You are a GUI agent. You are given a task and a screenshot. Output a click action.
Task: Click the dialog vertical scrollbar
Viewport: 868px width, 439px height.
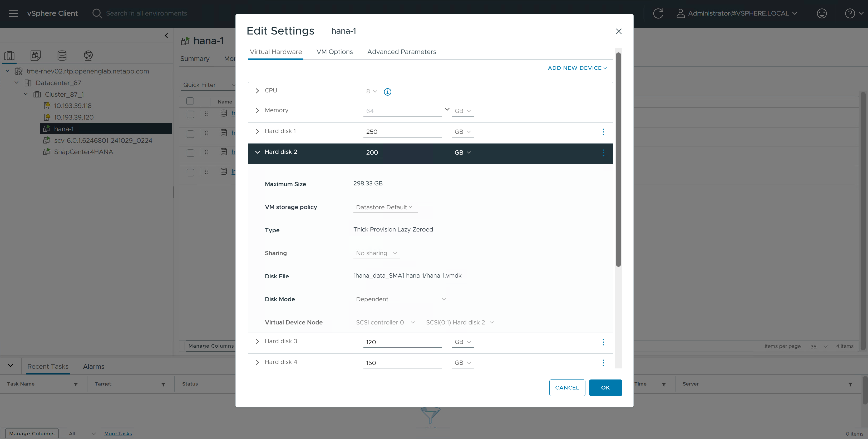618,159
